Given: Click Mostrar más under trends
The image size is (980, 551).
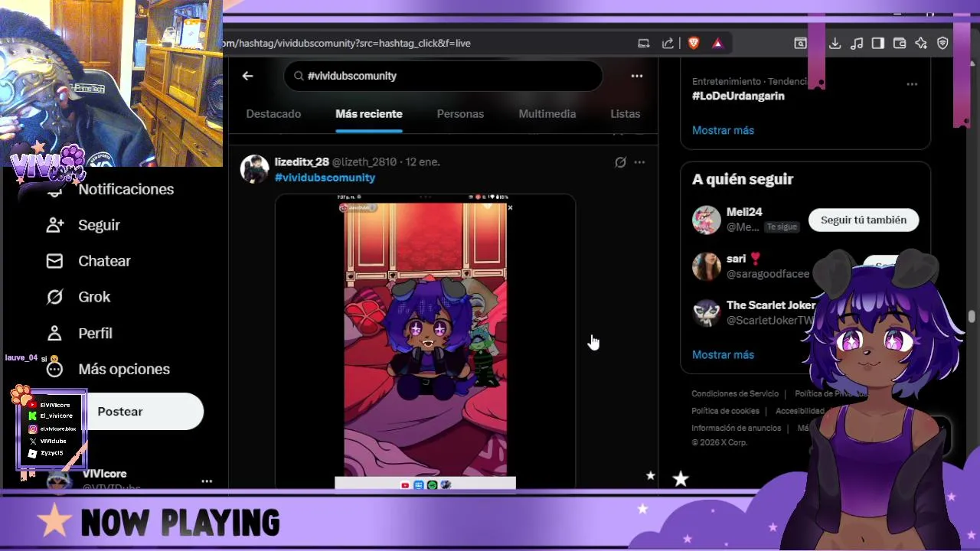Looking at the screenshot, I should coord(723,130).
